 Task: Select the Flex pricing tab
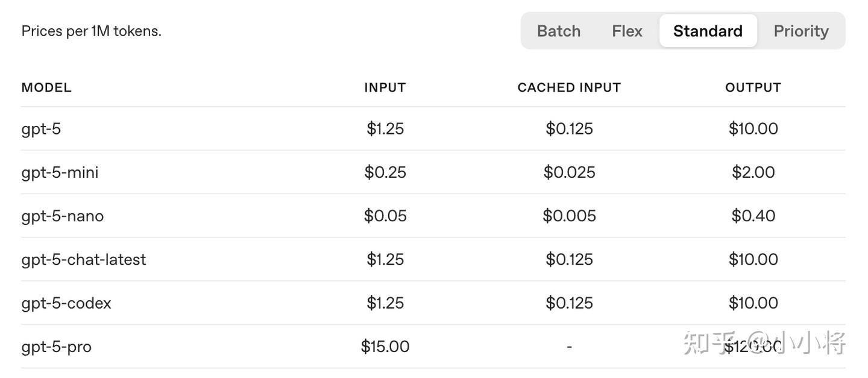pos(627,31)
